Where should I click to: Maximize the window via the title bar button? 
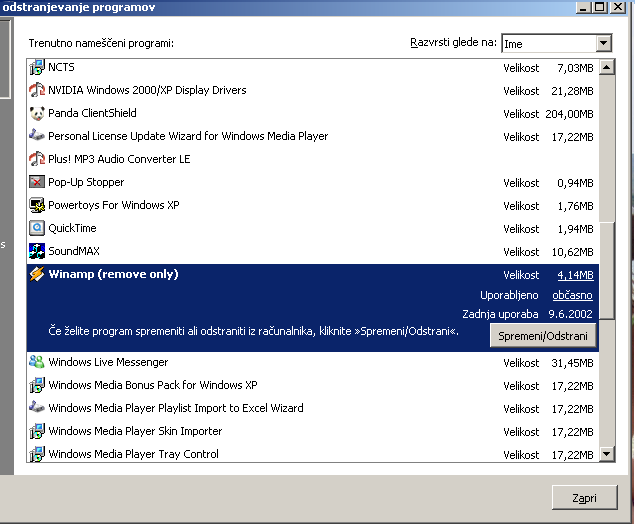(x=600, y=7)
